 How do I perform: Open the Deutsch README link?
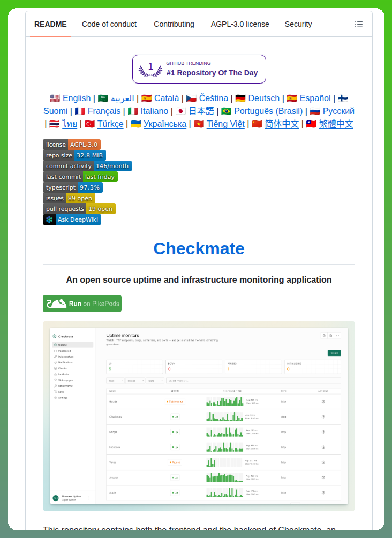point(263,98)
